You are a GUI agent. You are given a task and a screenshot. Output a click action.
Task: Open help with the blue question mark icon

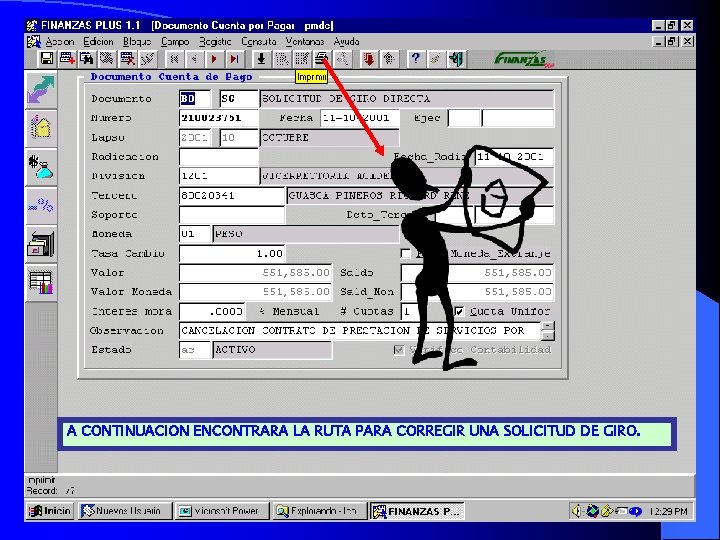coord(416,59)
